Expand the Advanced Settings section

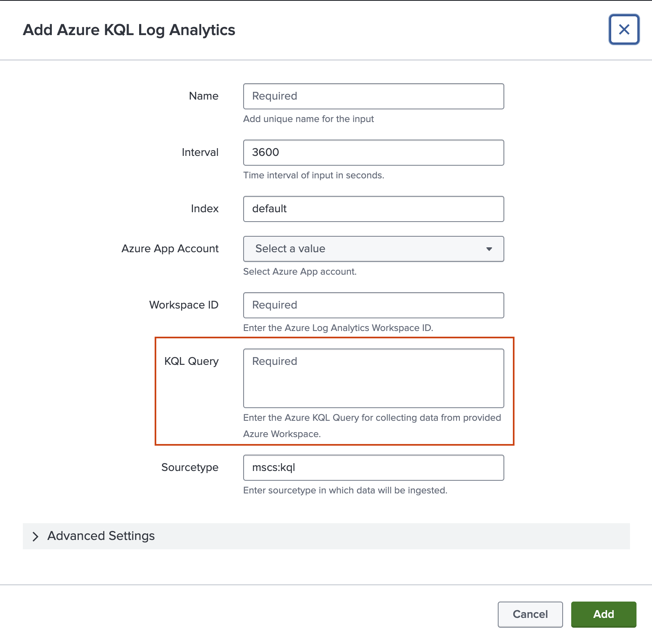[x=101, y=536]
